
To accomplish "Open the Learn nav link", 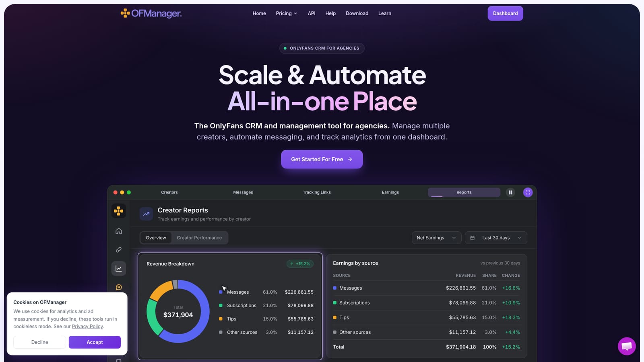I will 385,13.
